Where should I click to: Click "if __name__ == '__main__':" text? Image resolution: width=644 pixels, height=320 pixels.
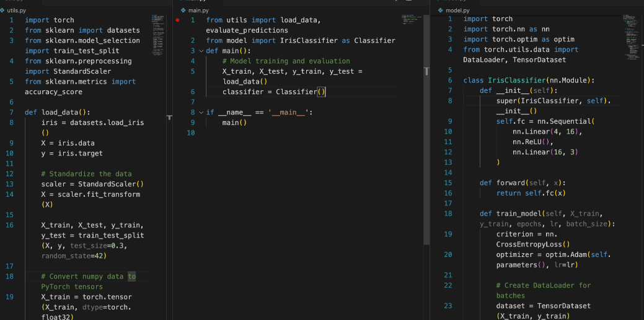pyautogui.click(x=260, y=113)
